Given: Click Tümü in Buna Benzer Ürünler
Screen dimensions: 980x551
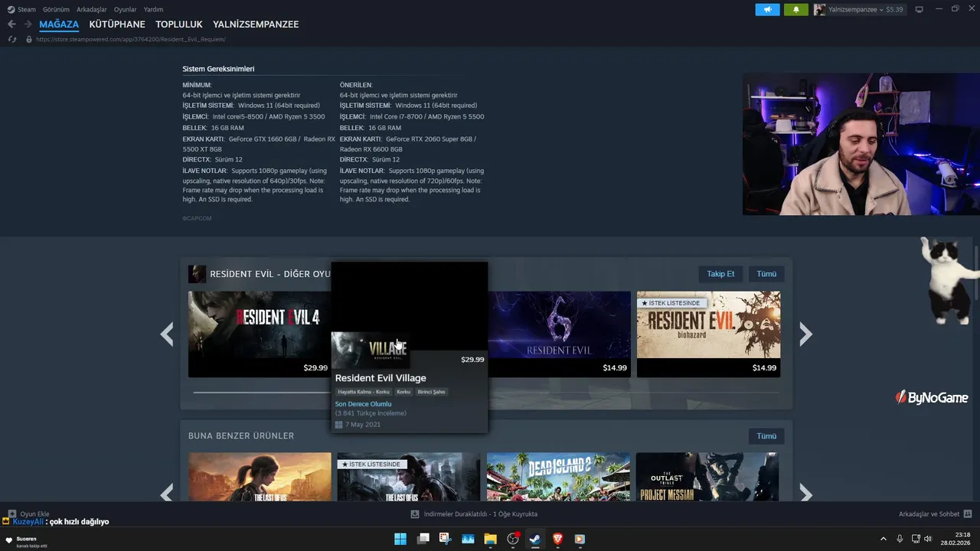Looking at the screenshot, I should [766, 436].
